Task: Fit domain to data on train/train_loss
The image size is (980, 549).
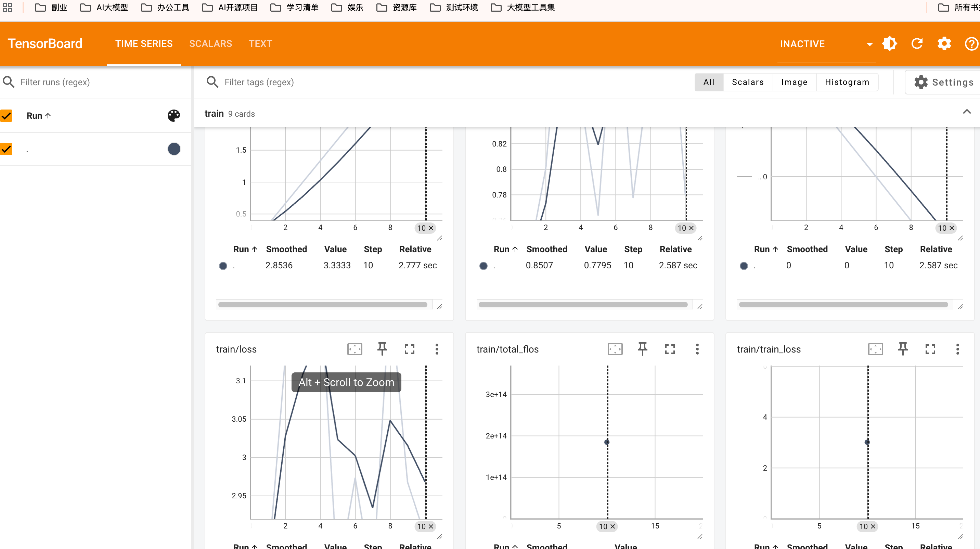Action: [x=875, y=348]
